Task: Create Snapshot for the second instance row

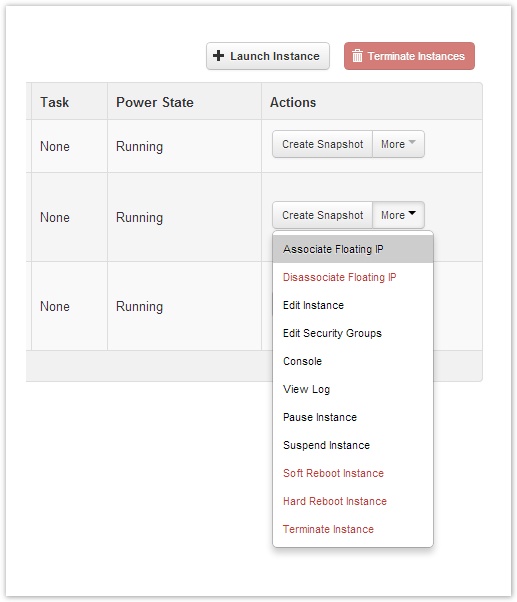Action: click(322, 215)
